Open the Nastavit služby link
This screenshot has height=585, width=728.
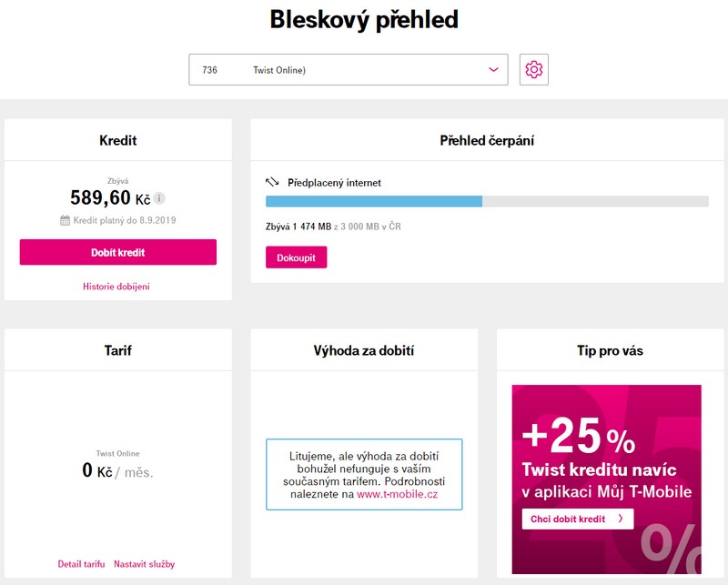145,564
